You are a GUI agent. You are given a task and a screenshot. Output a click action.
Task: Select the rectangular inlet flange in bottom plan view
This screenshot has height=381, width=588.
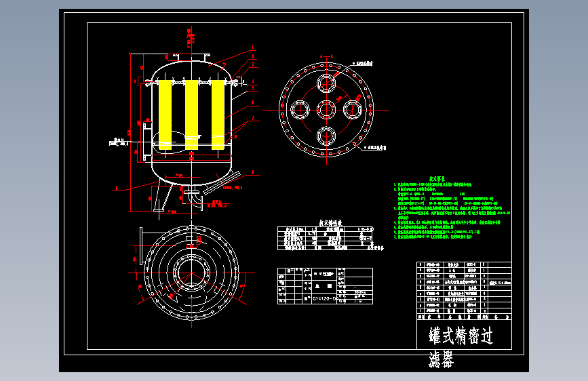pos(141,246)
